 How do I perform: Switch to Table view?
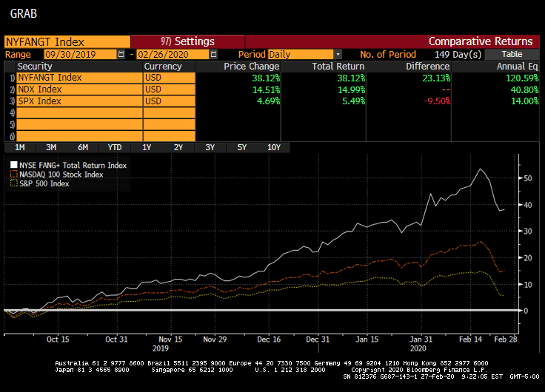pyautogui.click(x=512, y=54)
